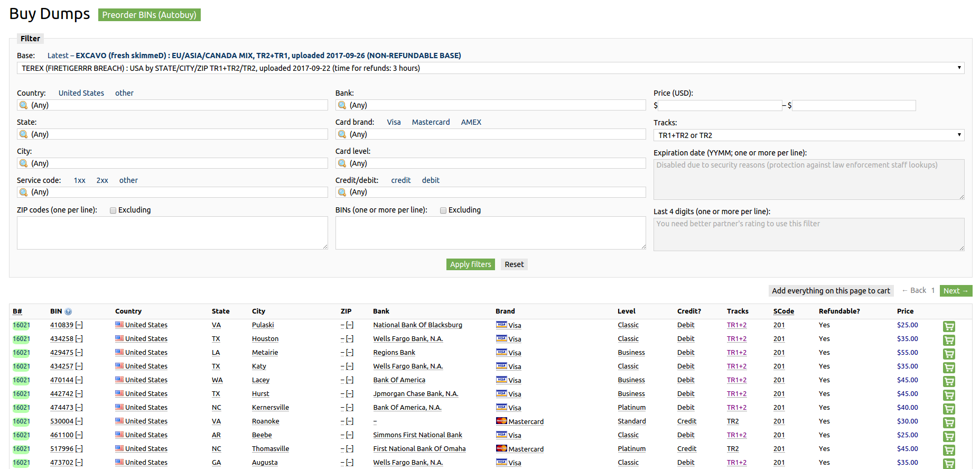Click the cart icon in the 434257 row
Image resolution: width=980 pixels, height=469 pixels.
[949, 368]
